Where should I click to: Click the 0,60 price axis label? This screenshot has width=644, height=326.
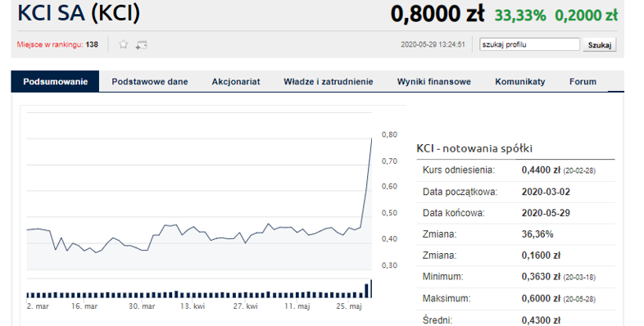(x=389, y=187)
